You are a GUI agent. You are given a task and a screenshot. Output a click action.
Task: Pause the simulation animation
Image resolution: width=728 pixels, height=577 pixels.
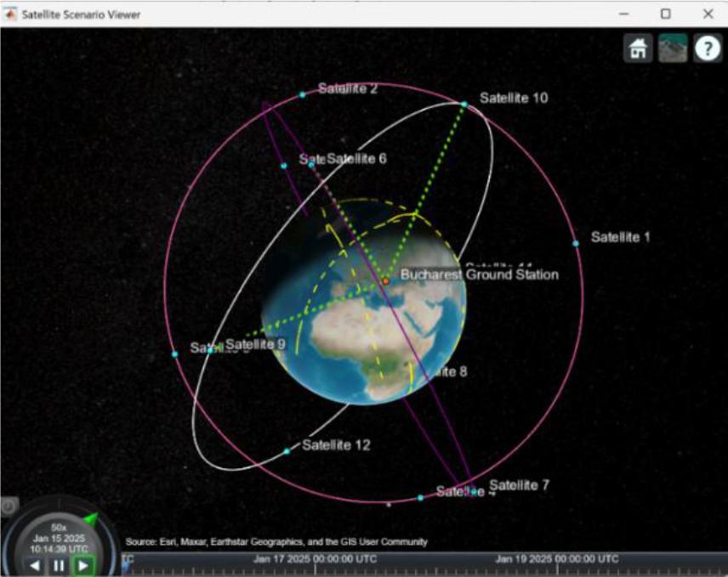[x=59, y=565]
